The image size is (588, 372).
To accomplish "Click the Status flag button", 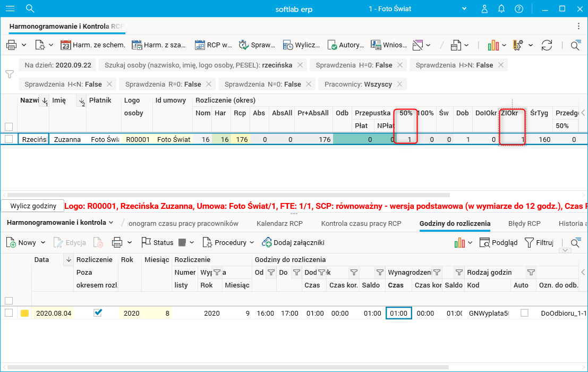I will (x=157, y=243).
